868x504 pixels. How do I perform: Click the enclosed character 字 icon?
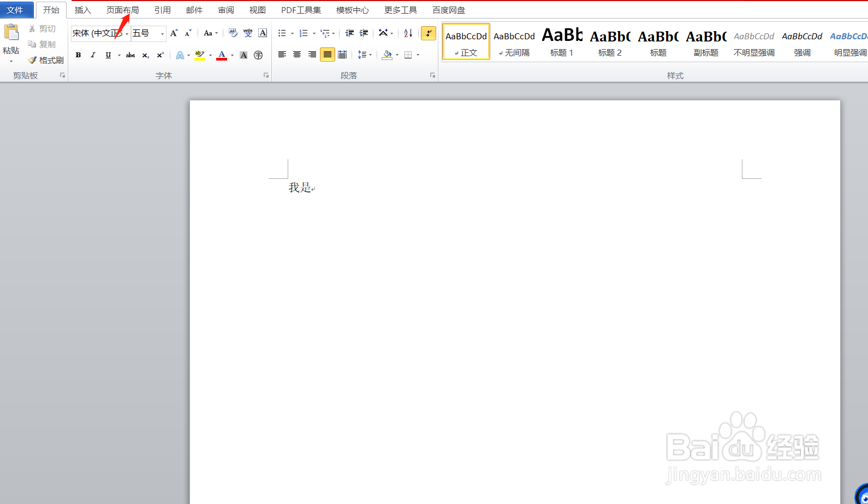pos(258,55)
